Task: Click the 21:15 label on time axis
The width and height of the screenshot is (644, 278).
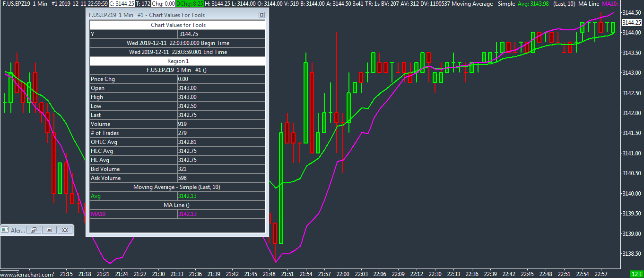Action: 66,274
